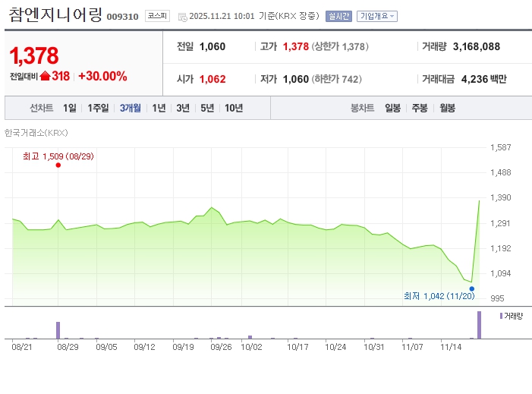Select the 3개월 chart range
The image size is (532, 394).
[x=131, y=108]
